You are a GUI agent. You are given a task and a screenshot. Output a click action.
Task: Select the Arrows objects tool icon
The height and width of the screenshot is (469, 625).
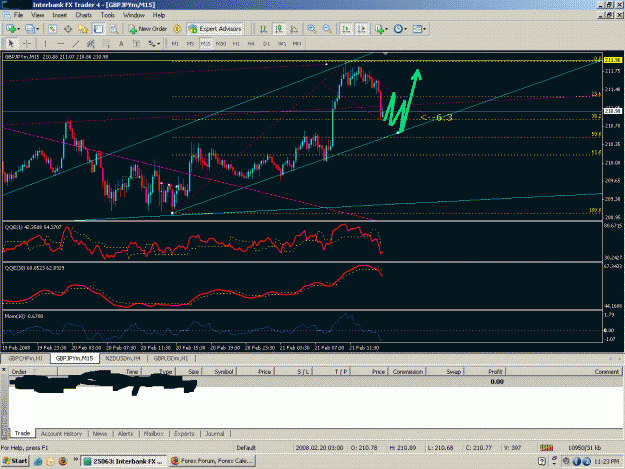(x=152, y=43)
